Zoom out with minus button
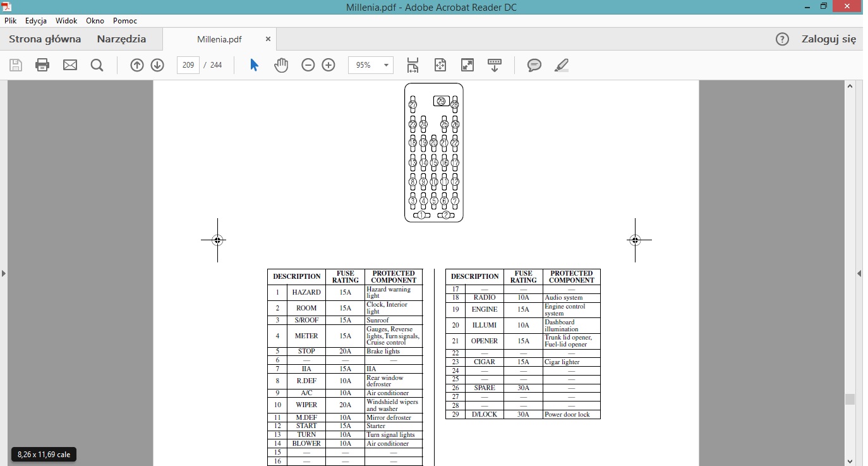Image resolution: width=868 pixels, height=466 pixels. [x=308, y=65]
